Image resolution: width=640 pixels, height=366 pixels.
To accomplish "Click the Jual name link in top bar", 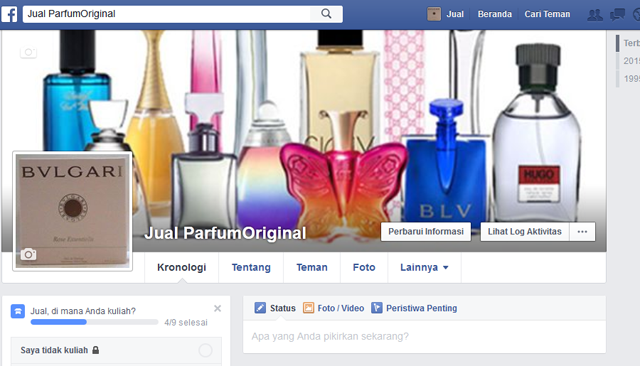I will click(x=455, y=14).
